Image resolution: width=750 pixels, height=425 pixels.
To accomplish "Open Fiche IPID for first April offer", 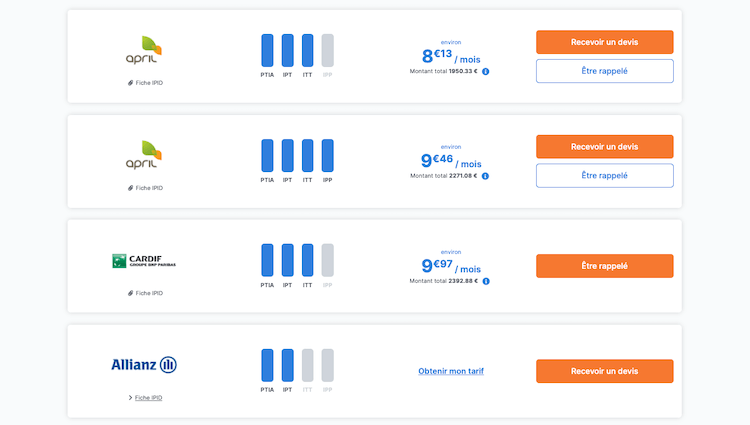I will [x=145, y=83].
